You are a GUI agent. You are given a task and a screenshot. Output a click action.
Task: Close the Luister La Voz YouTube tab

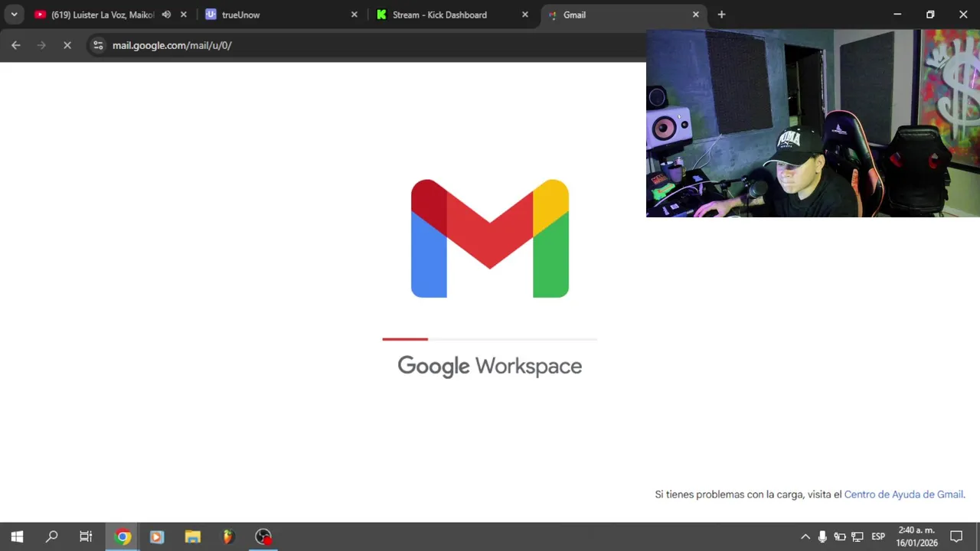coord(182,15)
